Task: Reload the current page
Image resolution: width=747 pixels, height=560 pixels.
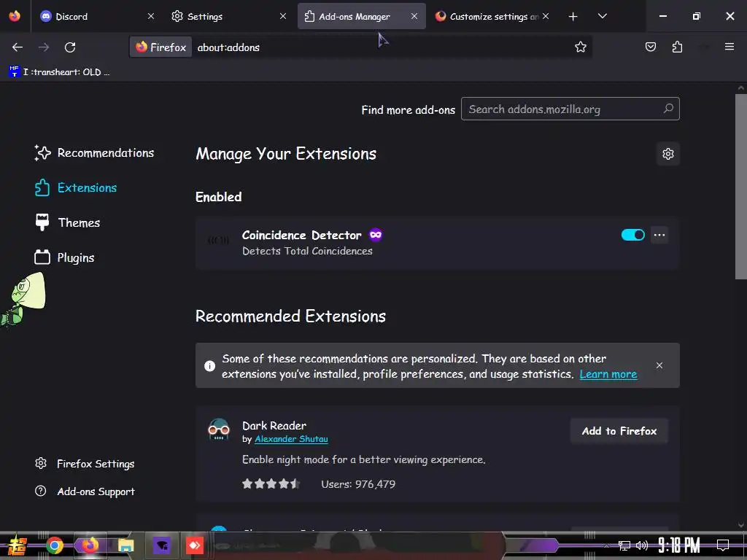Action: tap(70, 47)
